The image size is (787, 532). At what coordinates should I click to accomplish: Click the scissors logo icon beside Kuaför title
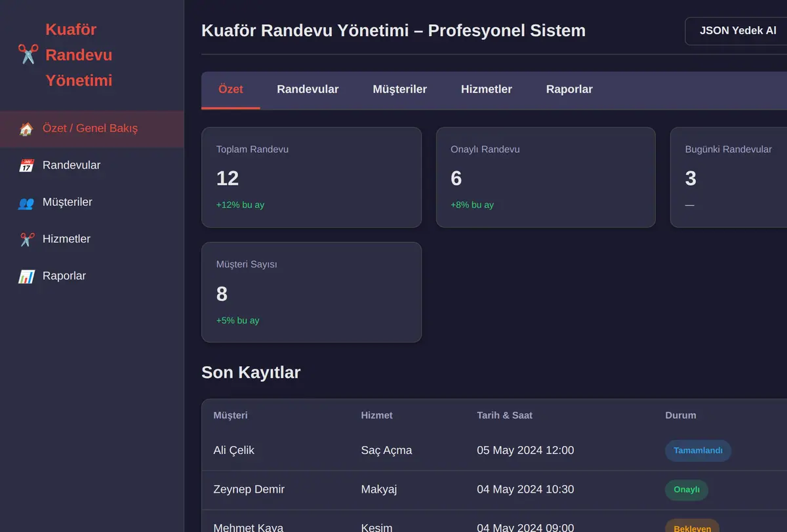point(28,54)
